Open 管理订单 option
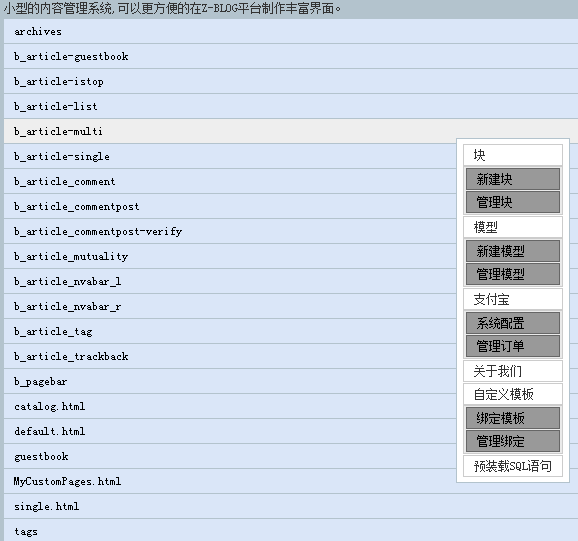578x541 pixels. click(513, 346)
